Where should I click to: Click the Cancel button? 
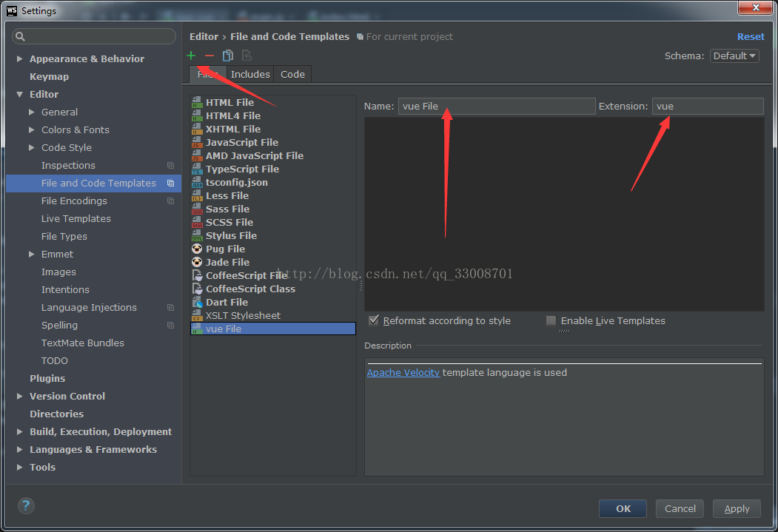[680, 509]
